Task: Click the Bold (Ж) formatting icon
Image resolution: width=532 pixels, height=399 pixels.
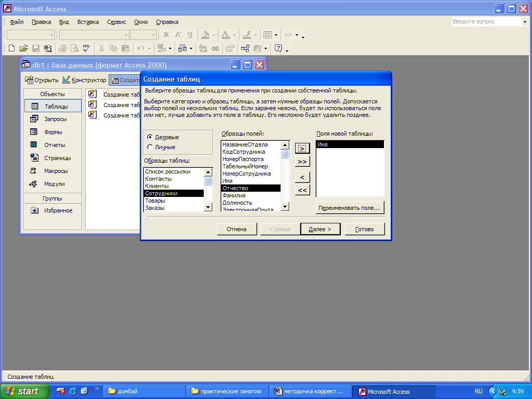Action: (166, 35)
